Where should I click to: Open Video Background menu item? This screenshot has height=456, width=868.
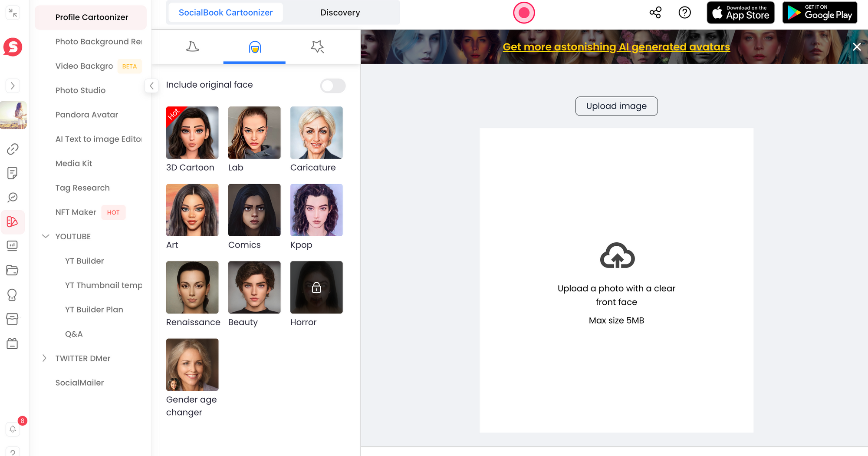click(84, 66)
